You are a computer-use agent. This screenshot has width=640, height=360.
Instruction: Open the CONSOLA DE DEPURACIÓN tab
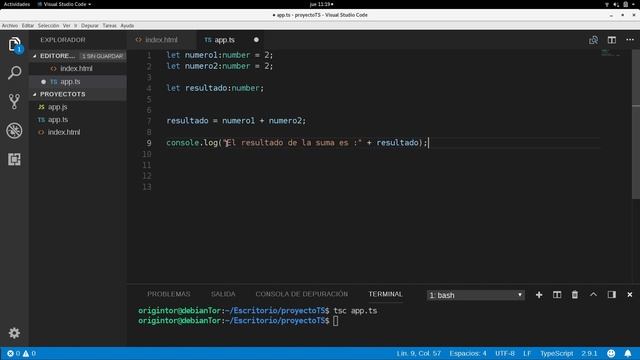(302, 294)
